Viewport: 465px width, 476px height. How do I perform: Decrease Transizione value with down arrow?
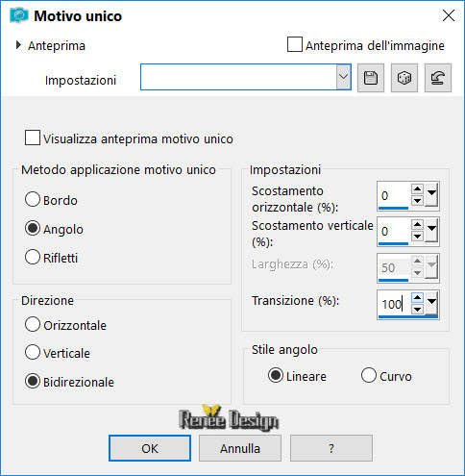tap(417, 310)
